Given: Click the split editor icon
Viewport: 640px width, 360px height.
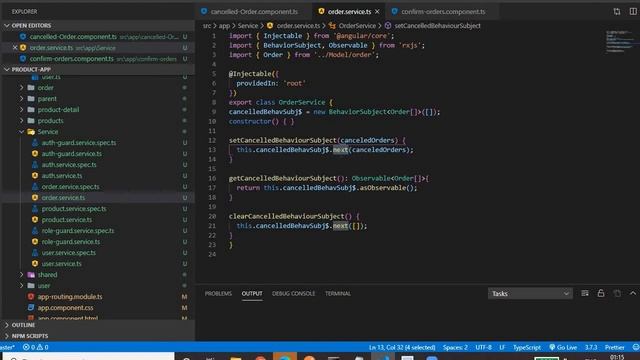Looking at the screenshot, I should (632, 11).
